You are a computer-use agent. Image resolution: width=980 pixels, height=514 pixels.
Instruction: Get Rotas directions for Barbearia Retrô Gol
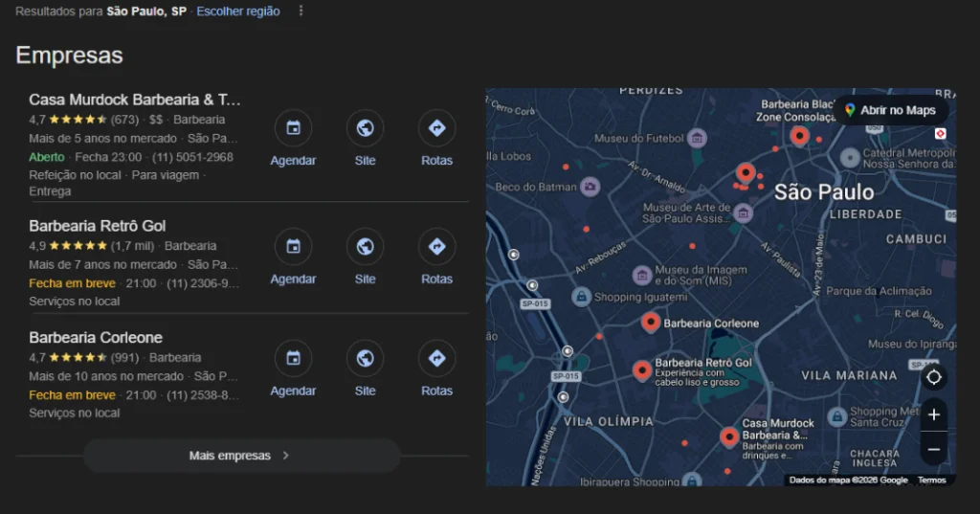(436, 246)
